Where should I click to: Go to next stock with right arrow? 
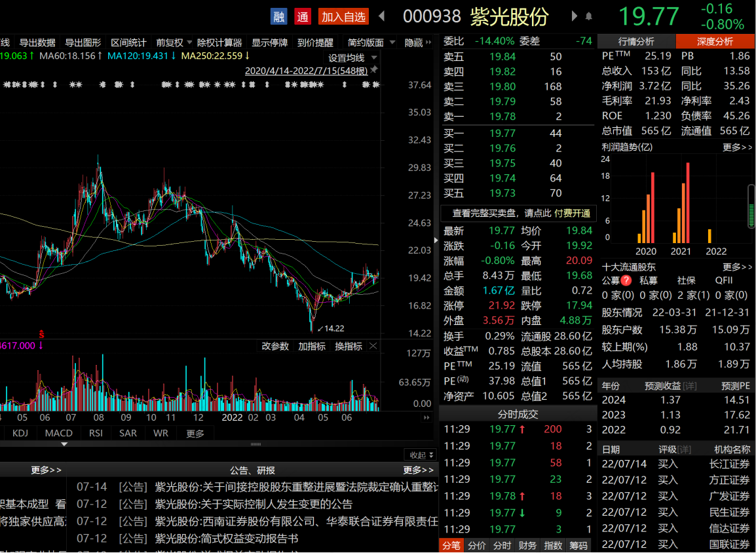click(x=574, y=16)
